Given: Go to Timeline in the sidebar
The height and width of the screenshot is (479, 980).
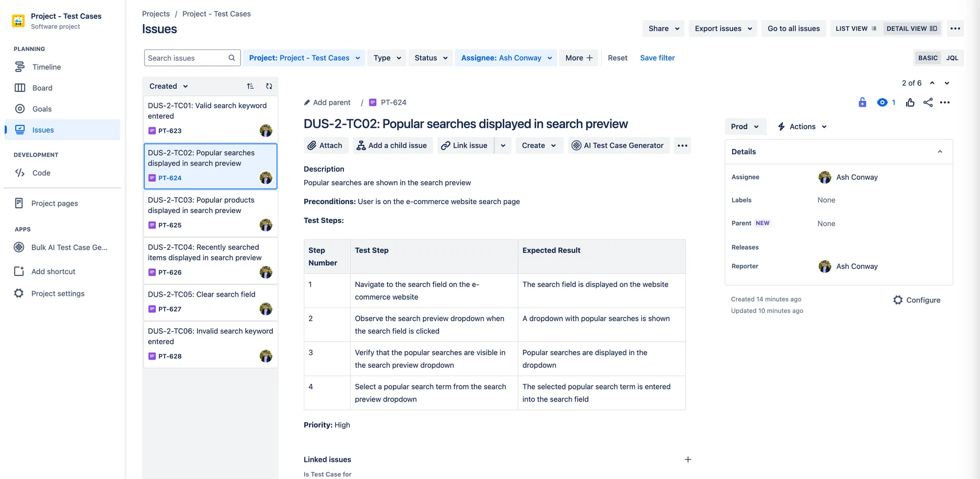Looking at the screenshot, I should pos(47,67).
